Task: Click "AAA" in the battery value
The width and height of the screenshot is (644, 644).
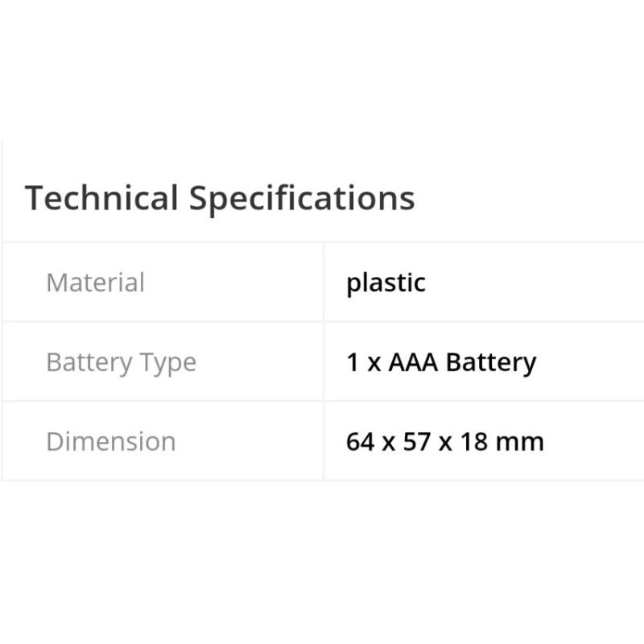Action: point(412,362)
